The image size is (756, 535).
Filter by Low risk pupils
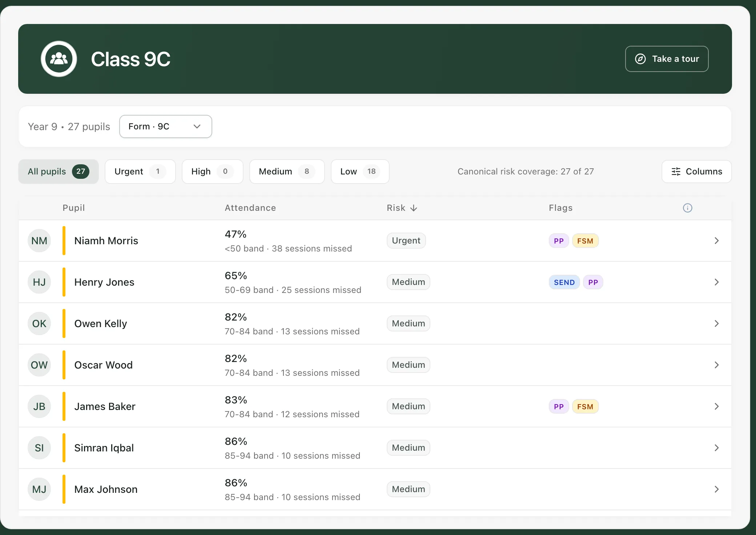pyautogui.click(x=360, y=172)
